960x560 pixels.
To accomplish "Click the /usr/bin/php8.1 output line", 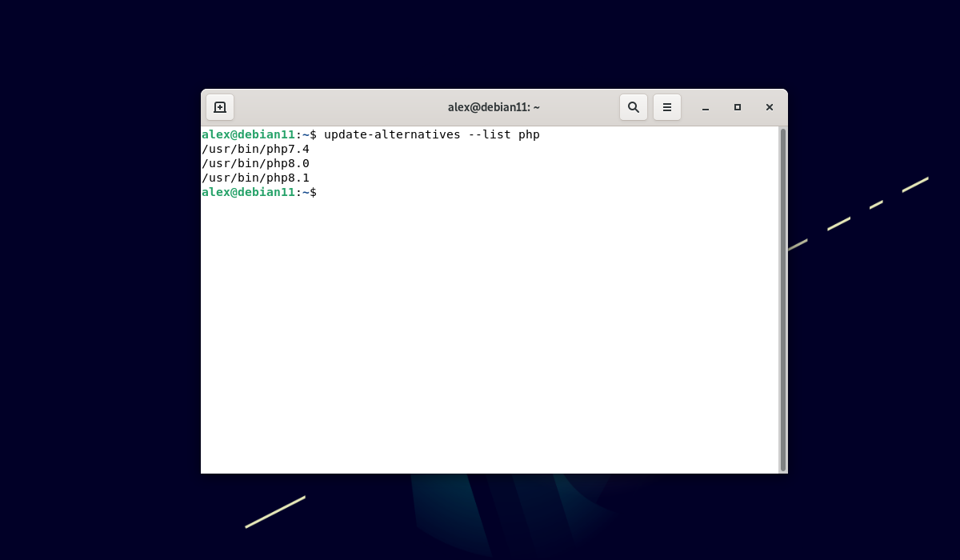I will [255, 178].
